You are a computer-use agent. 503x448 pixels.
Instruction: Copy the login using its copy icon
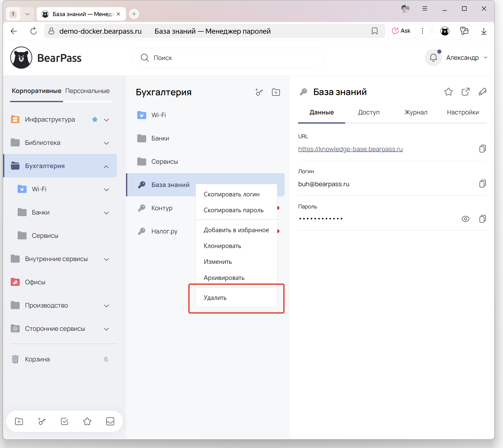483,184
